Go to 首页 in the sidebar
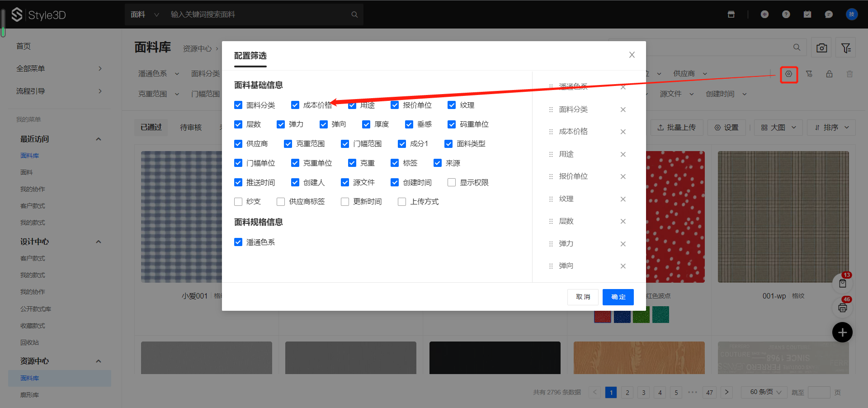The height and width of the screenshot is (408, 868). (x=24, y=46)
